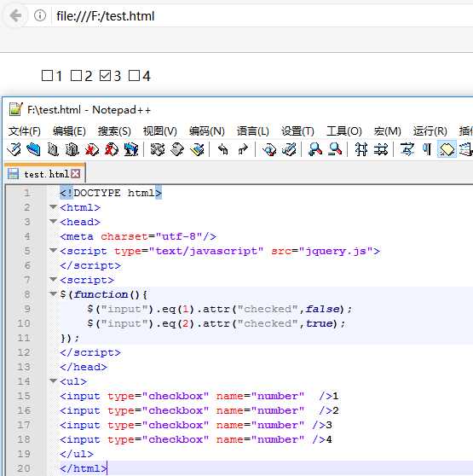
Task: Click the Cut toolbar icon
Action: coord(158,149)
